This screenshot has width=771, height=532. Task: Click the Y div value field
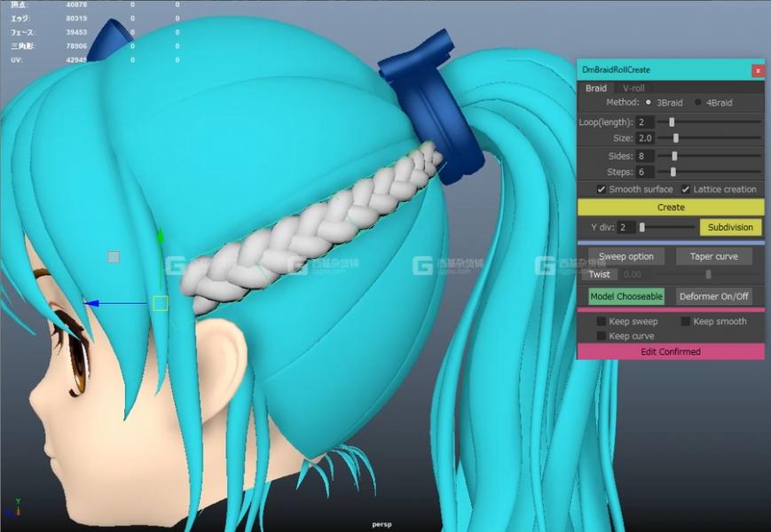point(625,228)
